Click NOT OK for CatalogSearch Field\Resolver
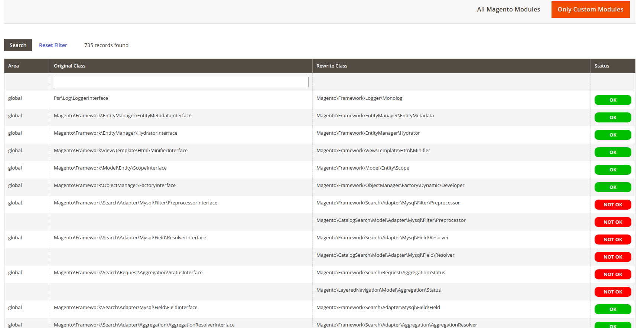This screenshot has width=644, height=328. pos(613,257)
